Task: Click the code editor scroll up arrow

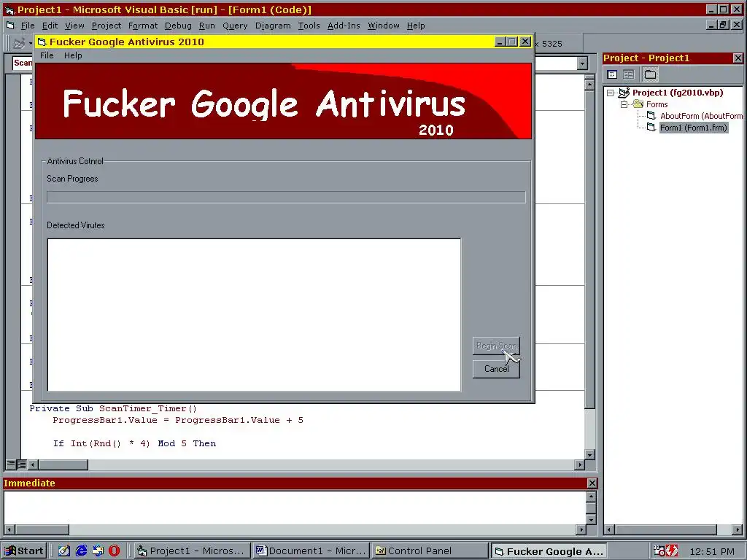Action: coord(589,85)
